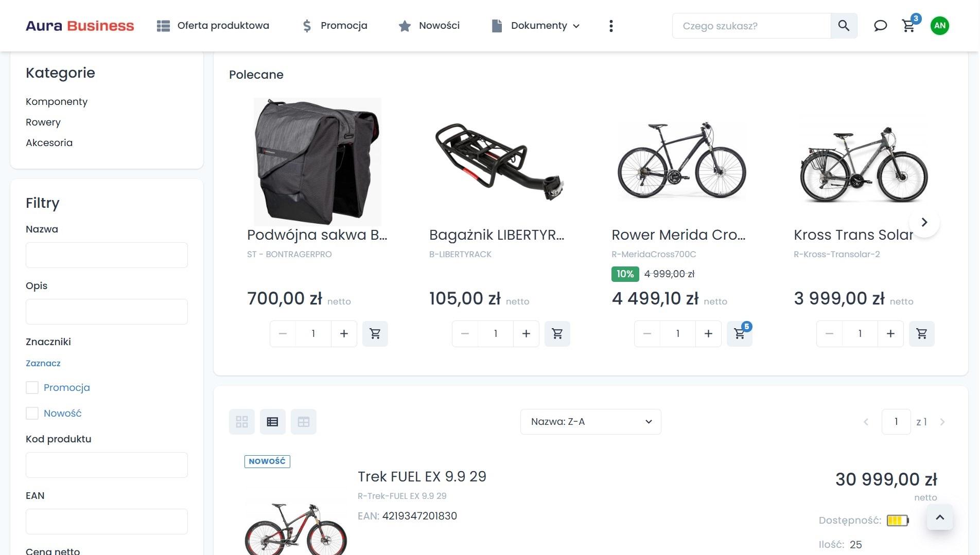Add Rower Merida Cross to cart
Viewport: 980px width, 555px height.
[x=740, y=334]
